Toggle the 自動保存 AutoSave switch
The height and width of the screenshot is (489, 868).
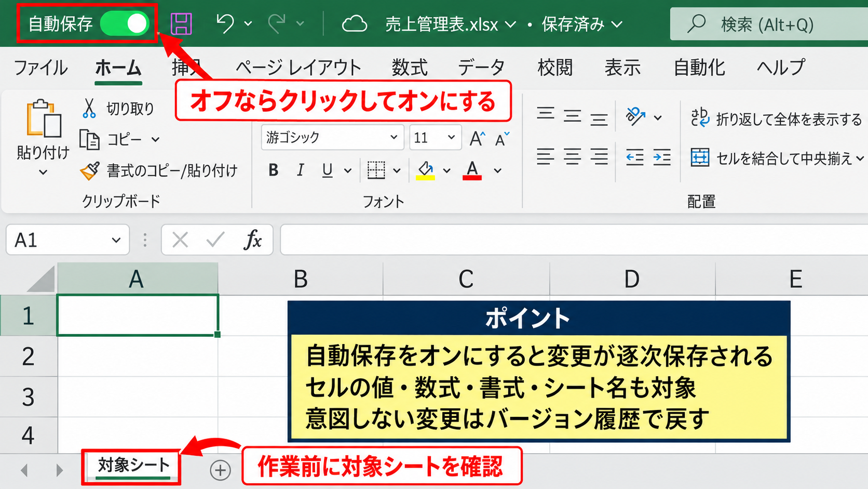click(125, 24)
